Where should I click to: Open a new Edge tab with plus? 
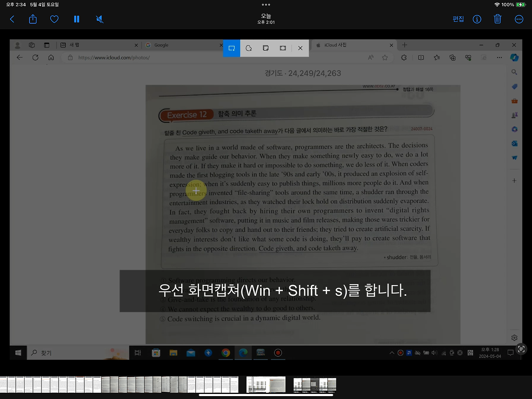(404, 45)
